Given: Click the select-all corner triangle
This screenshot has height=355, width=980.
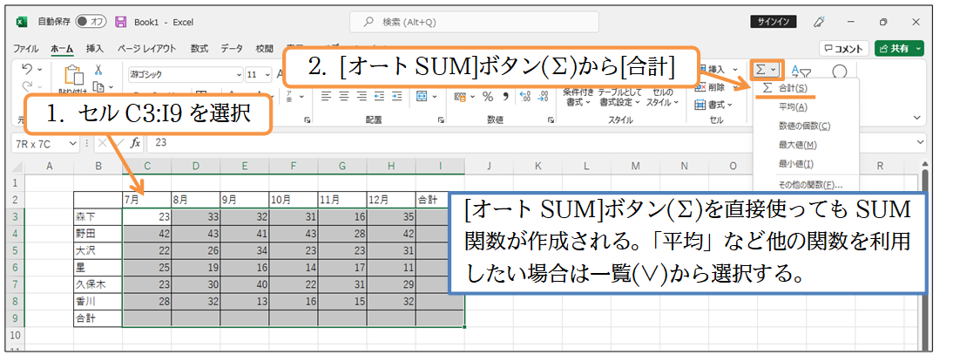Looking at the screenshot, I should (18, 167).
